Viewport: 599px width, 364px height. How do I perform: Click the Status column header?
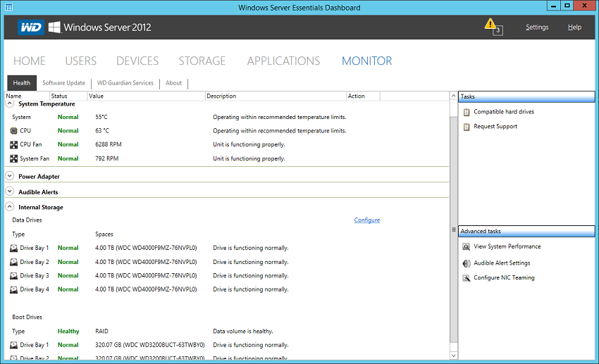pyautogui.click(x=69, y=96)
